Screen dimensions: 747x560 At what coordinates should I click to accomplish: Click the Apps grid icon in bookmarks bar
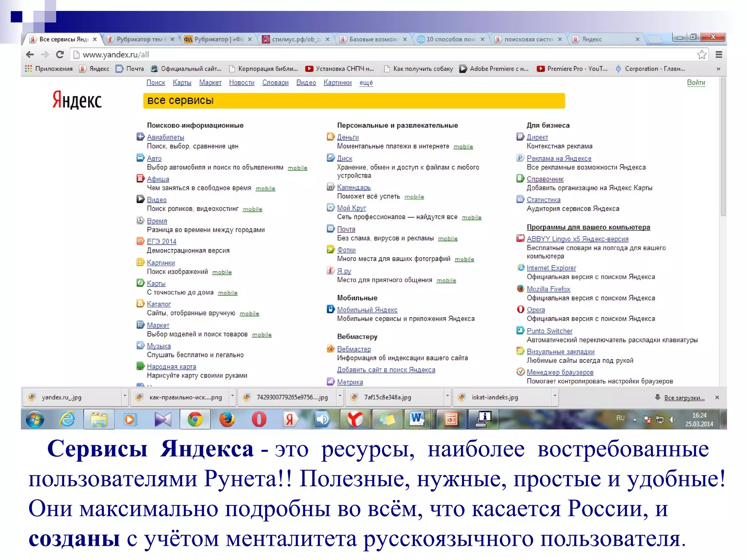pos(28,69)
